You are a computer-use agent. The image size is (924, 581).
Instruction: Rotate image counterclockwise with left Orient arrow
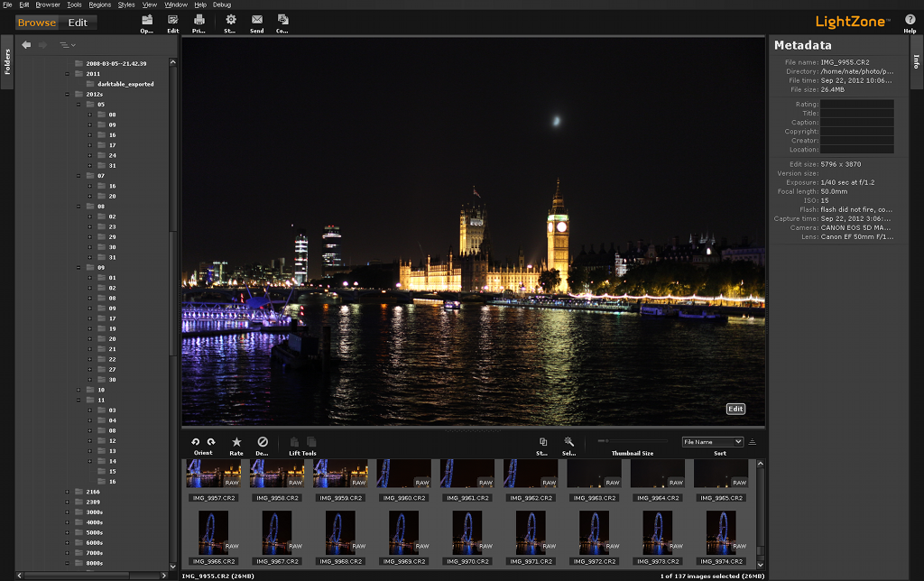pyautogui.click(x=196, y=441)
